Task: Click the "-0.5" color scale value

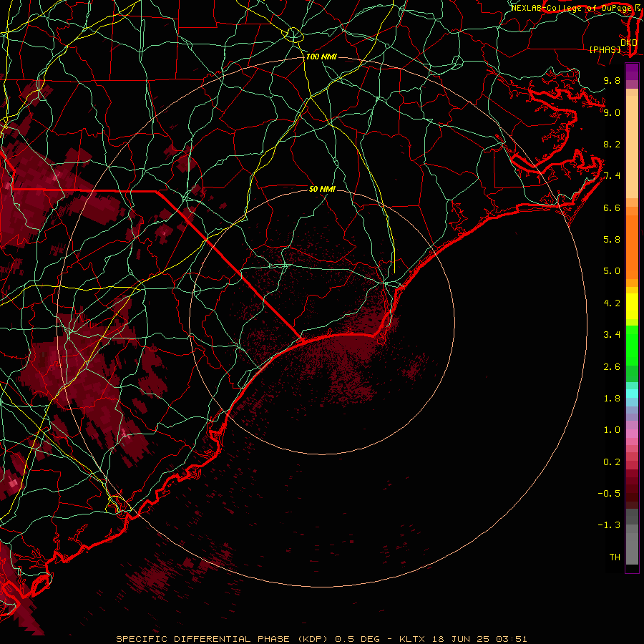Action: (609, 494)
